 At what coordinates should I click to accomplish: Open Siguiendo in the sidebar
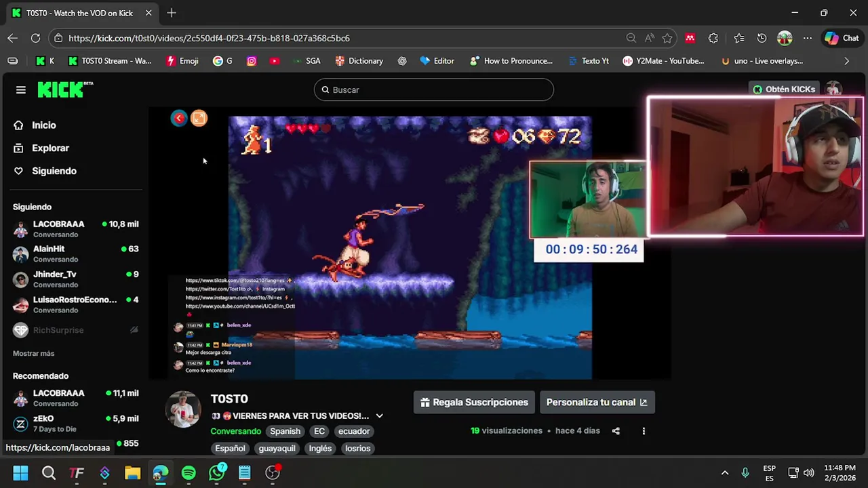pyautogui.click(x=45, y=171)
